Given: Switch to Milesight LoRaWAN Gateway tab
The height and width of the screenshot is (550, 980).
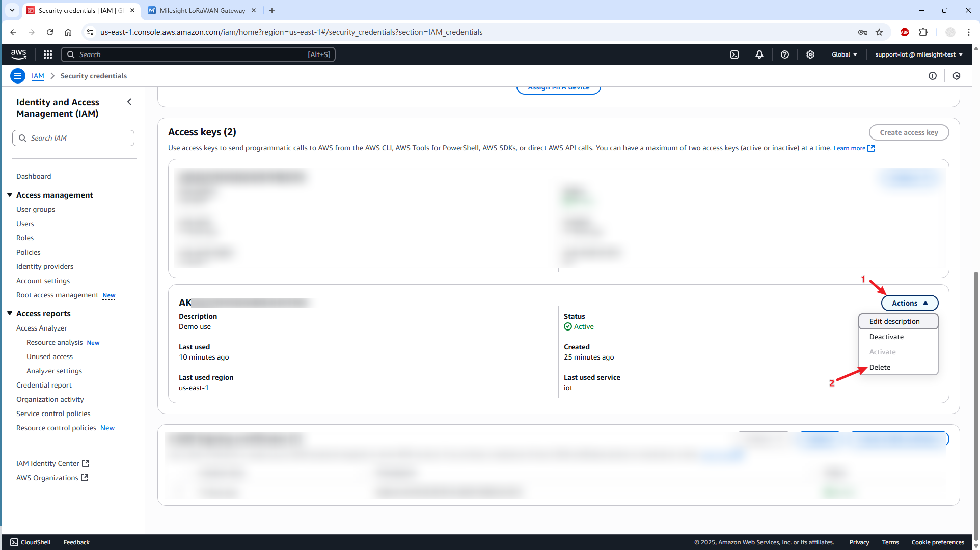Looking at the screenshot, I should click(x=202, y=10).
